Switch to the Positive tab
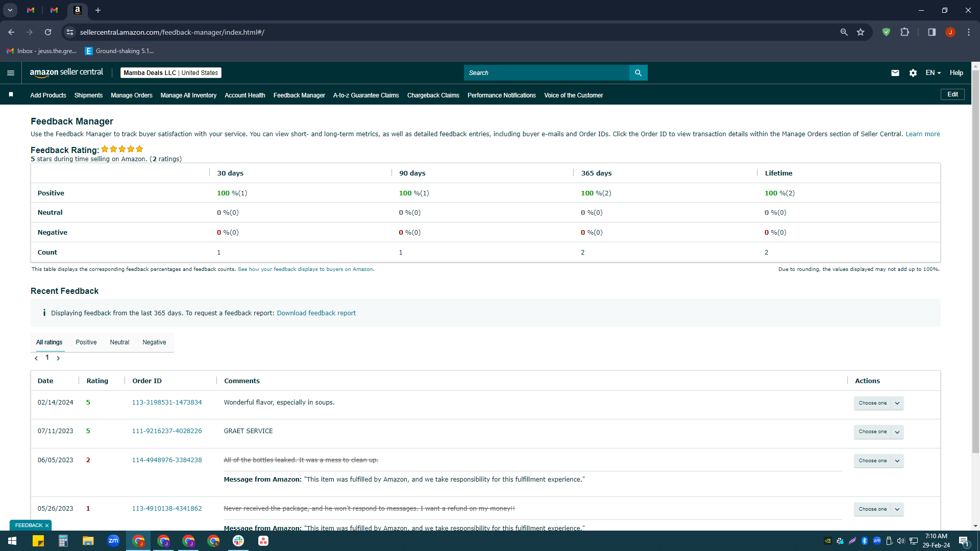 pos(86,342)
